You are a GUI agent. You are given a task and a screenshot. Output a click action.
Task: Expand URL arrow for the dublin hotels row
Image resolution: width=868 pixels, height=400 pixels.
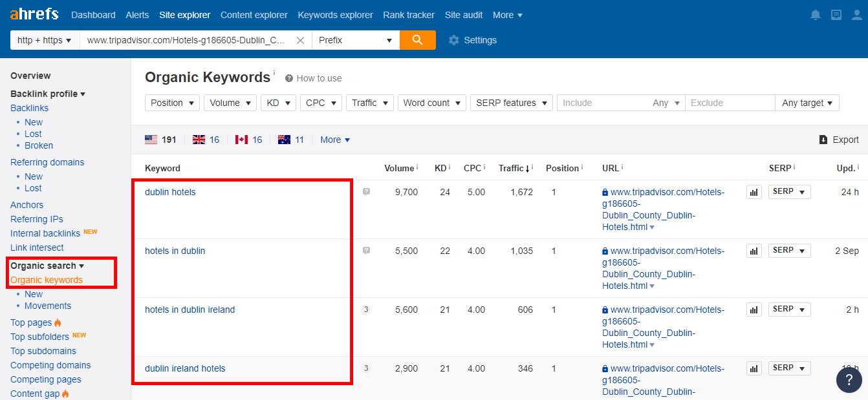coord(652,227)
